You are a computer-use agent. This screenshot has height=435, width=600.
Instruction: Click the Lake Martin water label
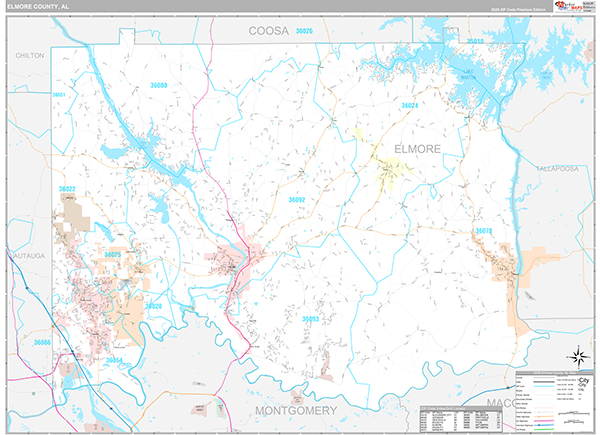[x=468, y=74]
